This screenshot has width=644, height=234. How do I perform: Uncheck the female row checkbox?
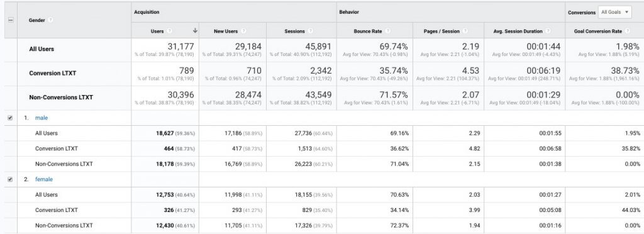pyautogui.click(x=10, y=179)
